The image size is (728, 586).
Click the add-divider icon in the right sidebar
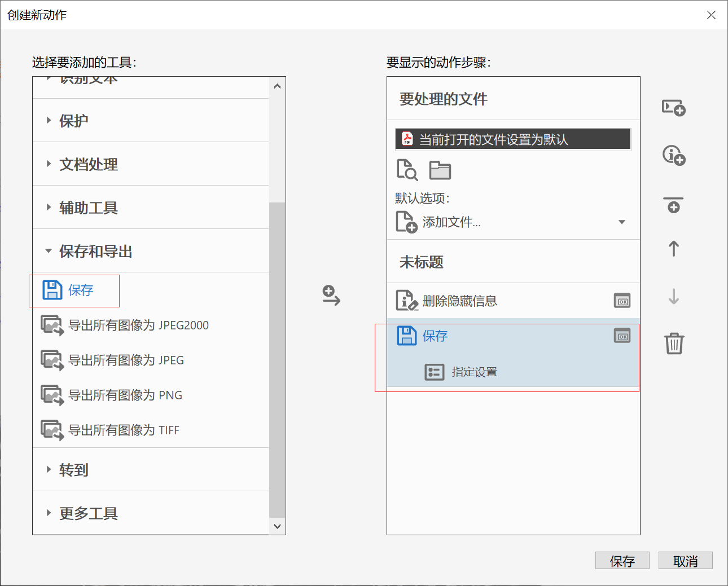[673, 205]
